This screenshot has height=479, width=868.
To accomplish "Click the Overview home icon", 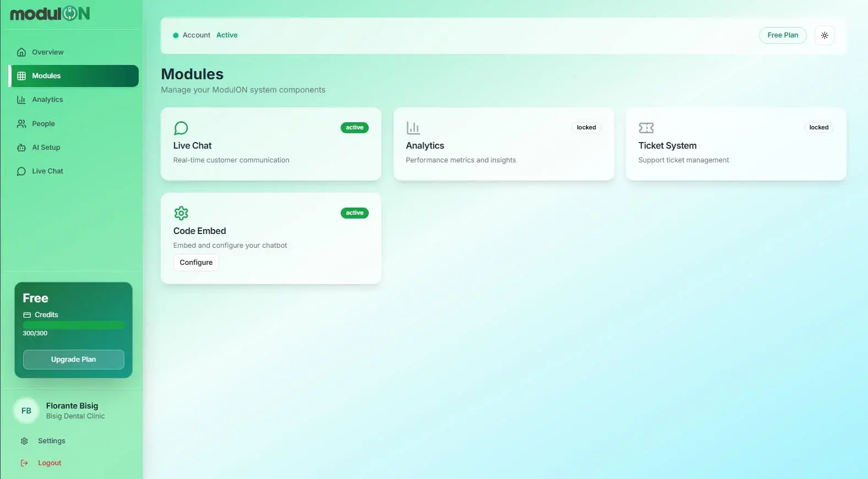I will pos(21,52).
